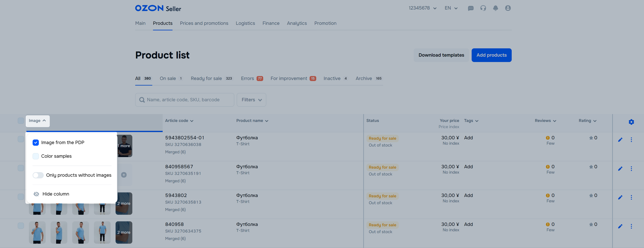Click the headset support icon
Viewport: 644px width, 248px height.
point(483,8)
